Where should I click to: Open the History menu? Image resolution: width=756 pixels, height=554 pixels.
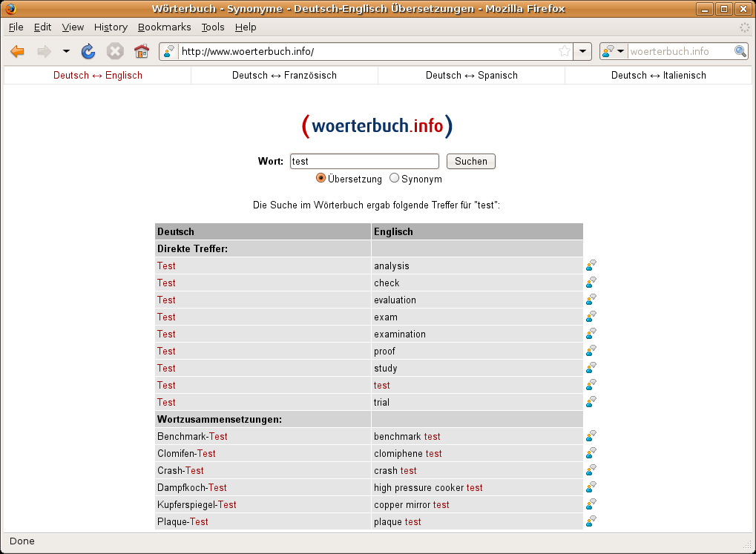(x=111, y=27)
